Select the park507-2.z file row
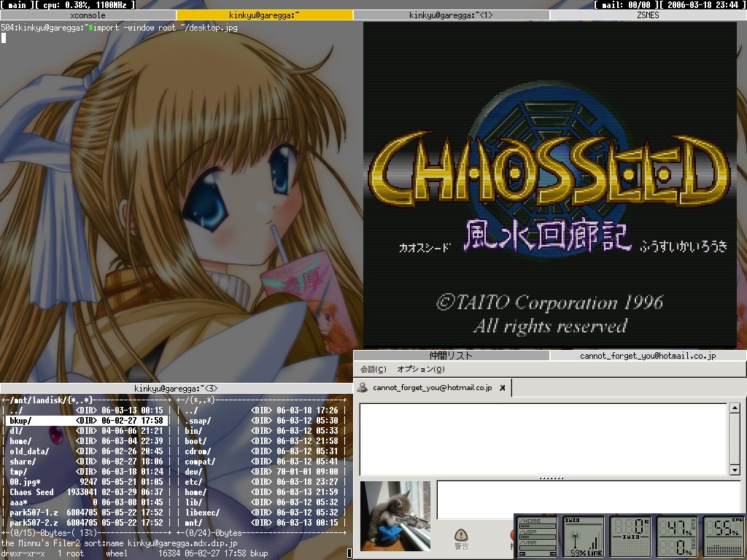The image size is (747, 560). coord(86,523)
